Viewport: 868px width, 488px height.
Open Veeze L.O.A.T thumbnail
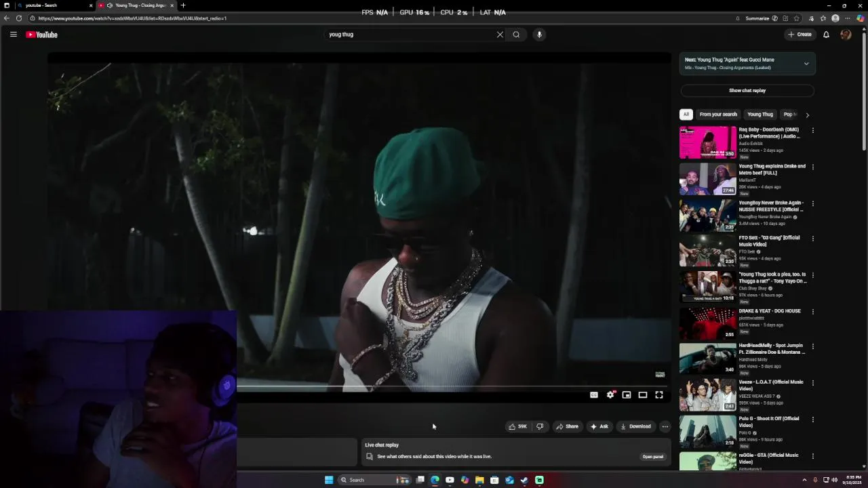707,394
